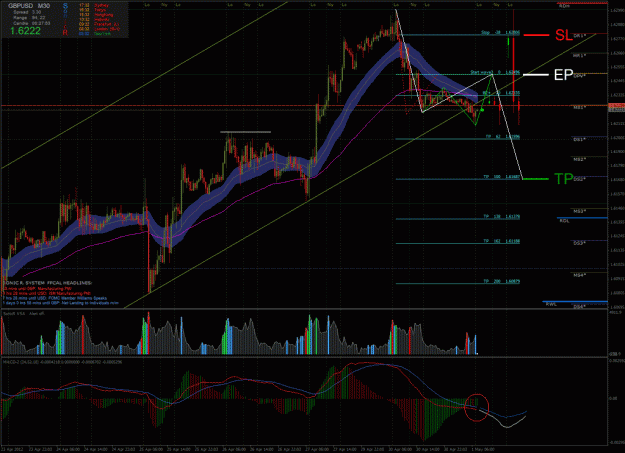
Task: Select the DS1 pivot label
Action: pos(580,140)
